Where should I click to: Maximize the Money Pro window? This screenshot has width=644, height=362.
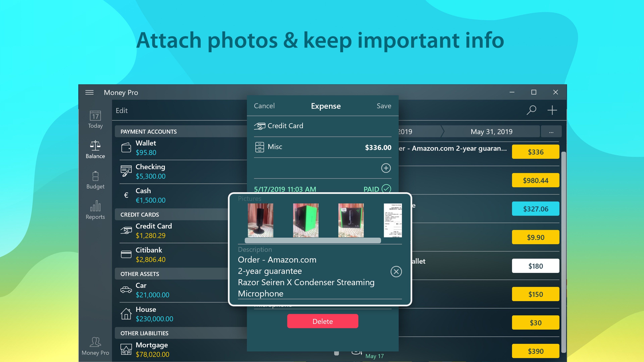[534, 92]
